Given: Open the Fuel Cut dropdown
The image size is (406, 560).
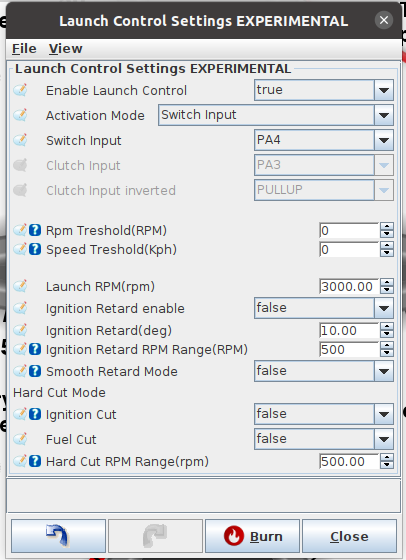Looking at the screenshot, I should pyautogui.click(x=324, y=439).
